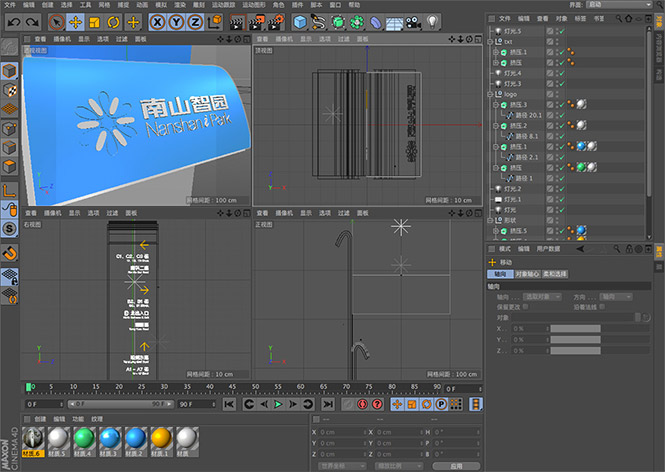This screenshot has width=665, height=472.
Task: Click the coordinate system cube icon
Action: (215, 22)
